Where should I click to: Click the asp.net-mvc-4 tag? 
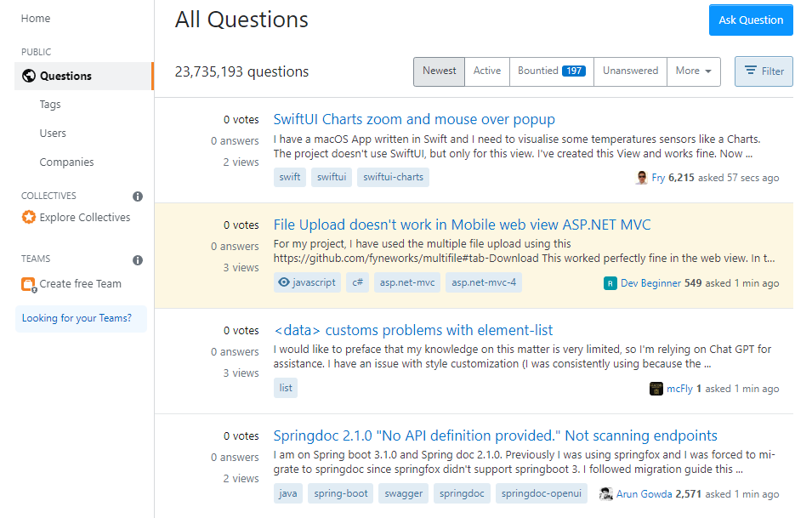click(484, 283)
